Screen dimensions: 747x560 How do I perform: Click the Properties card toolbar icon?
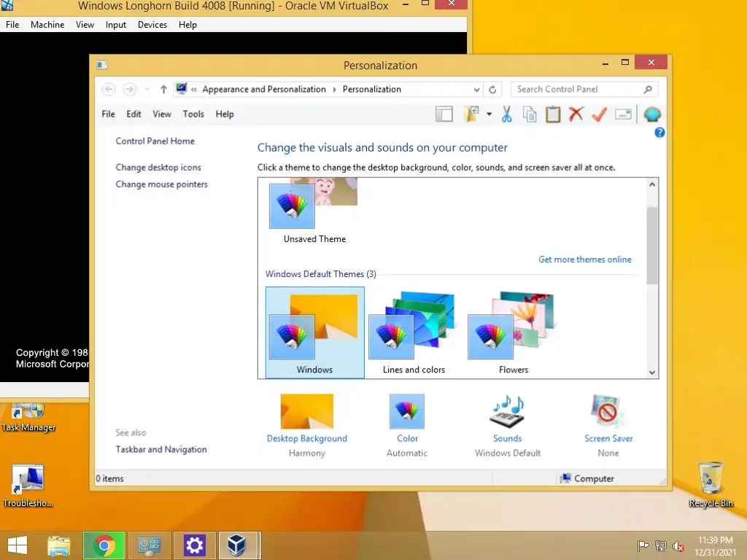click(x=623, y=114)
